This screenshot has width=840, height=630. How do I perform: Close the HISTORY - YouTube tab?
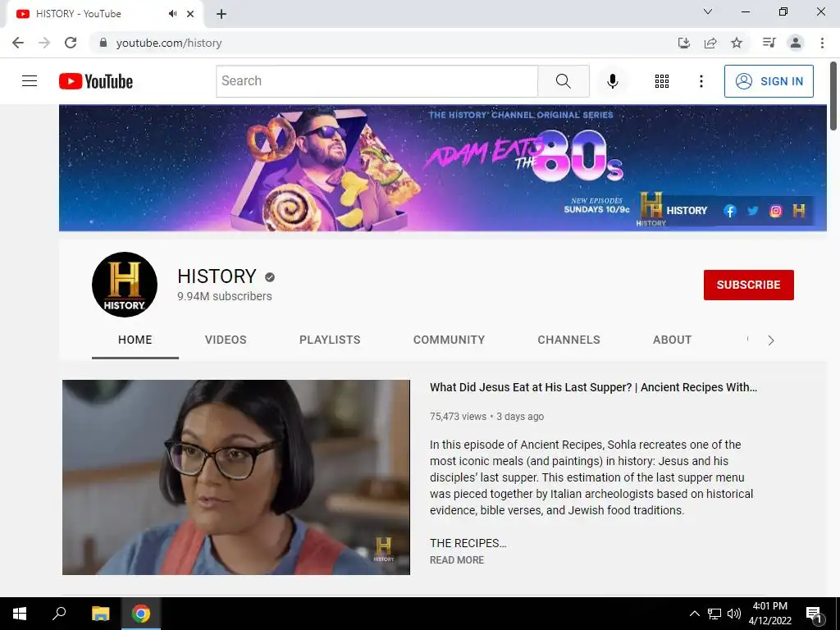(190, 14)
